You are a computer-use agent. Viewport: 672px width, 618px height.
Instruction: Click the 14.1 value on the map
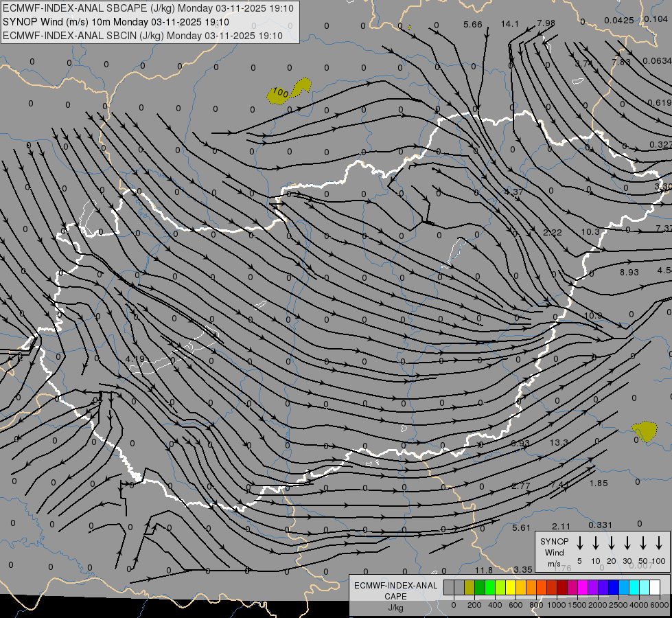coord(509,24)
